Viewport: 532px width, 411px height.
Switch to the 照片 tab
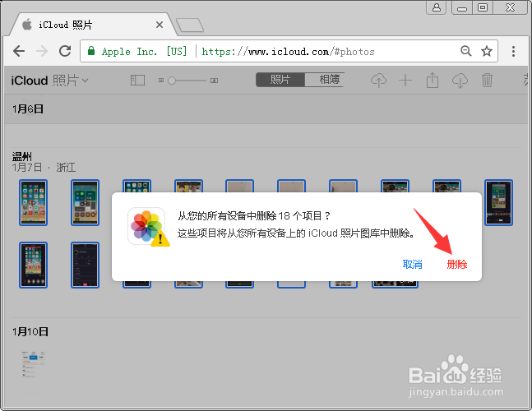[x=280, y=80]
